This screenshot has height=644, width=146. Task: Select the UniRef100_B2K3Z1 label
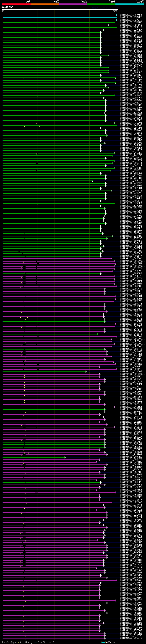(131, 268)
